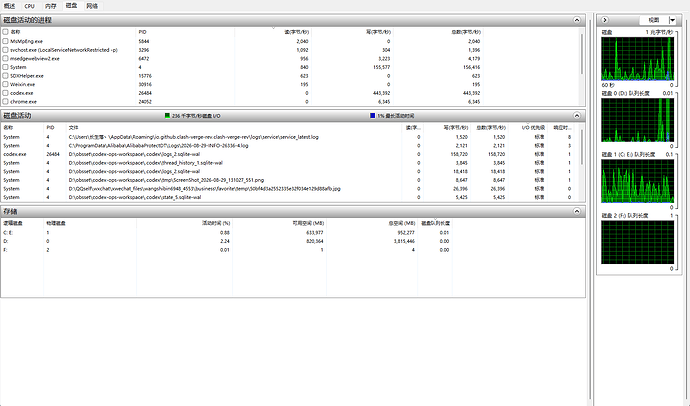Screen dimensions: 690x406
Task: Open the 内存 tab
Action: pyautogui.click(x=51, y=6)
